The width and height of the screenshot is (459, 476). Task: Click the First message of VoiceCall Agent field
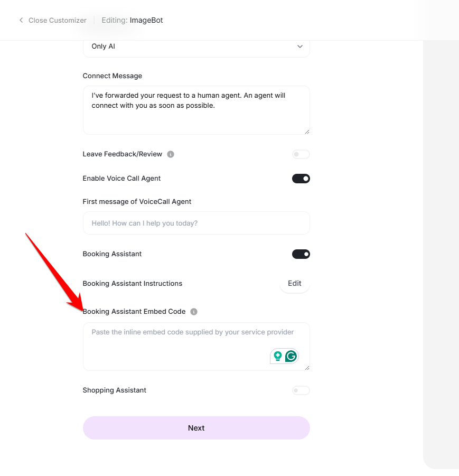pyautogui.click(x=196, y=223)
